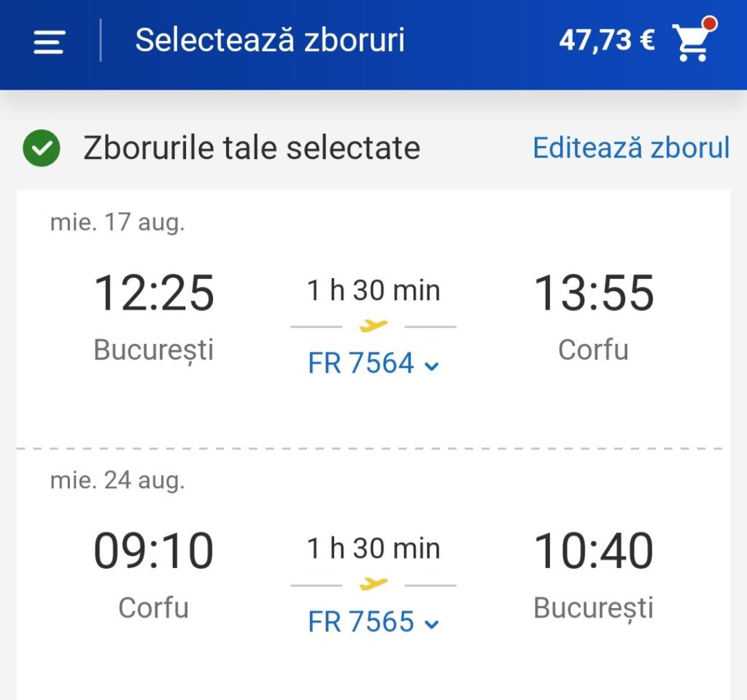Tap the Zborurile tale selectate heading
Screen dimensions: 747x700
252,148
